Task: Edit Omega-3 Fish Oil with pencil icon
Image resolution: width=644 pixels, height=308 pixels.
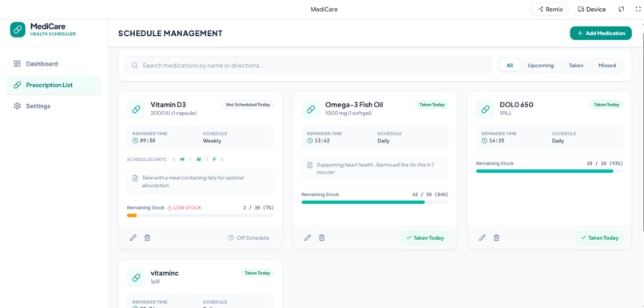Action: click(x=308, y=238)
